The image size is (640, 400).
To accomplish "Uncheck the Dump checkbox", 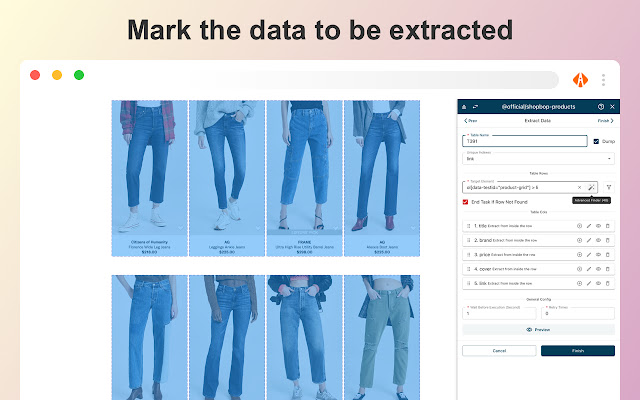I will tap(596, 141).
